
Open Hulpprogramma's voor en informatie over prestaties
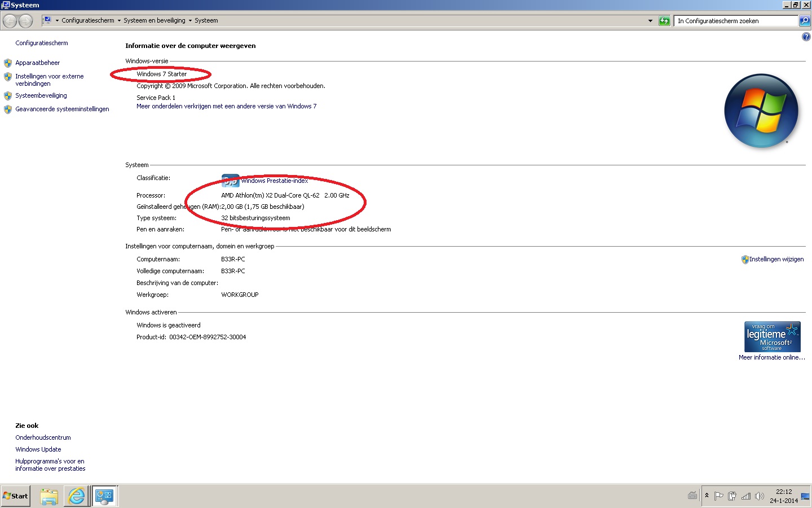pos(50,465)
